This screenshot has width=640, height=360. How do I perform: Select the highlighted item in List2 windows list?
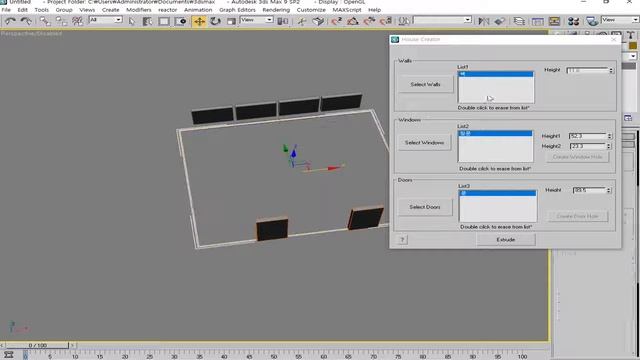coord(496,133)
